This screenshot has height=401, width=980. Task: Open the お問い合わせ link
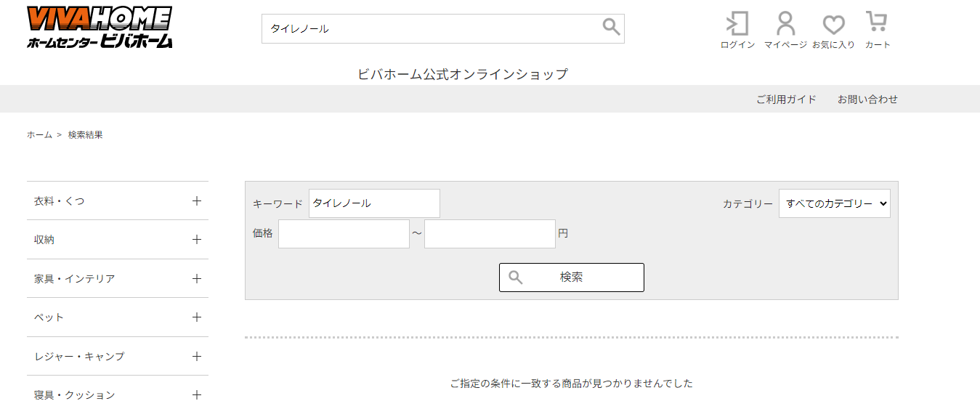(867, 100)
